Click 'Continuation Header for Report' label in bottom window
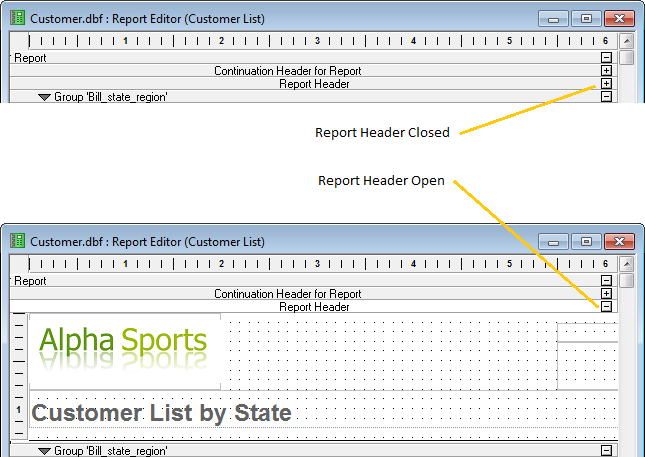 point(288,294)
